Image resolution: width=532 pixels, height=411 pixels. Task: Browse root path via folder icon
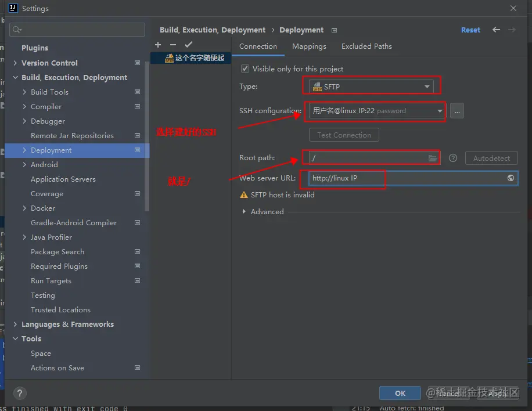click(x=433, y=158)
